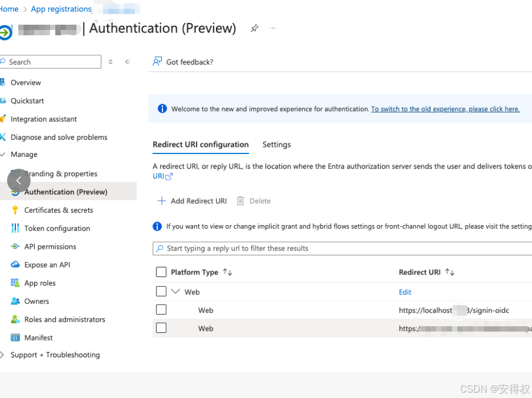Click the Got feedback person icon
Viewport: 532px width, 398px height.
click(157, 61)
